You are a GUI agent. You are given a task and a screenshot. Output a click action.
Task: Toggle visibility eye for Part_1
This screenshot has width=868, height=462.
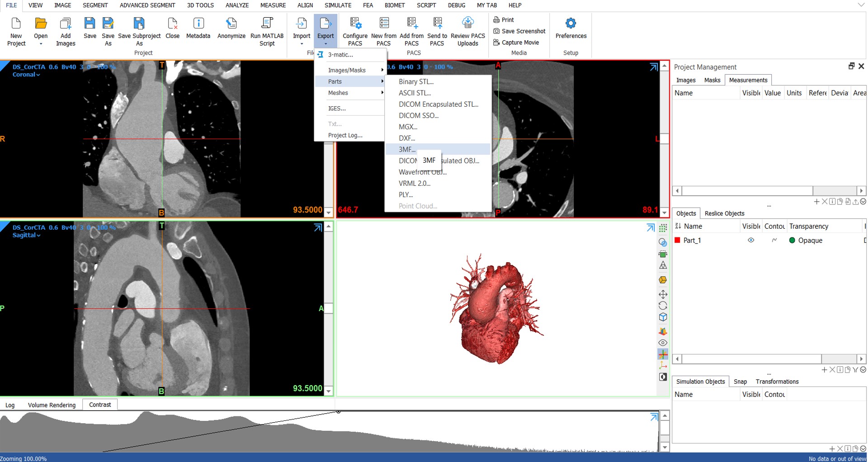tap(751, 240)
